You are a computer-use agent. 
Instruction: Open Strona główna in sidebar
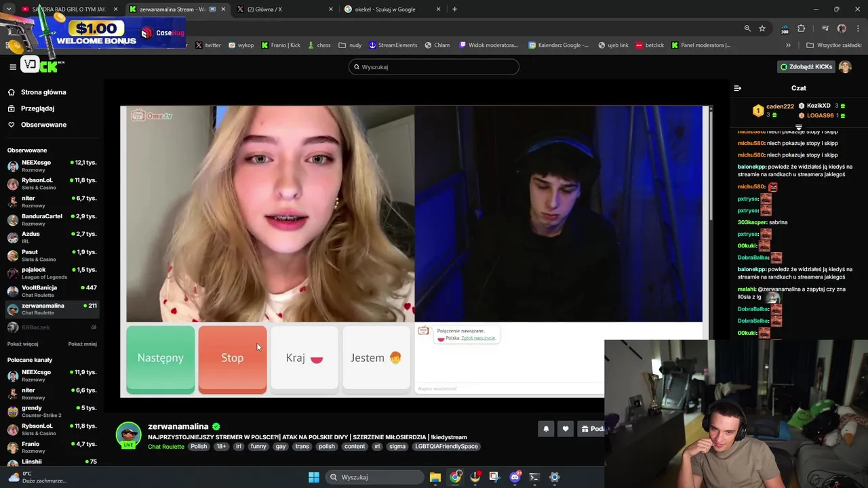click(43, 92)
